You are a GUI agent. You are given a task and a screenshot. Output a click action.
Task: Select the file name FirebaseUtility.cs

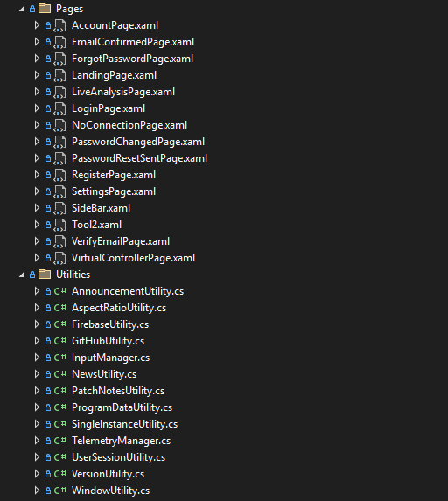click(110, 324)
